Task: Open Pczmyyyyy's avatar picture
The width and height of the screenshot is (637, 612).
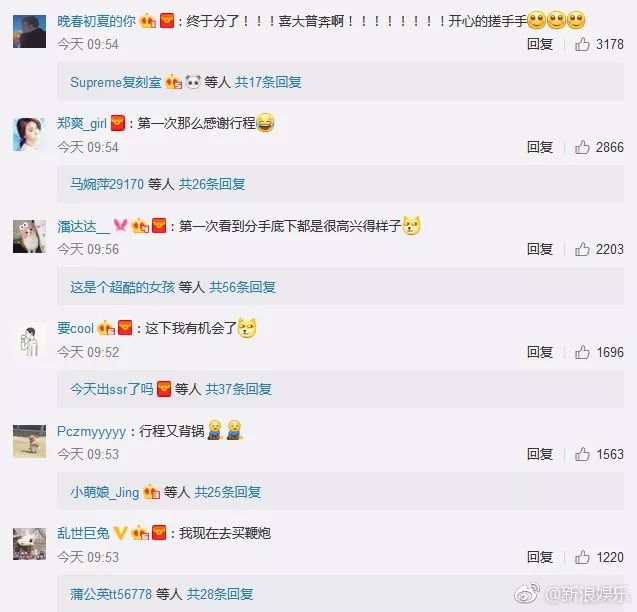Action: point(29,441)
